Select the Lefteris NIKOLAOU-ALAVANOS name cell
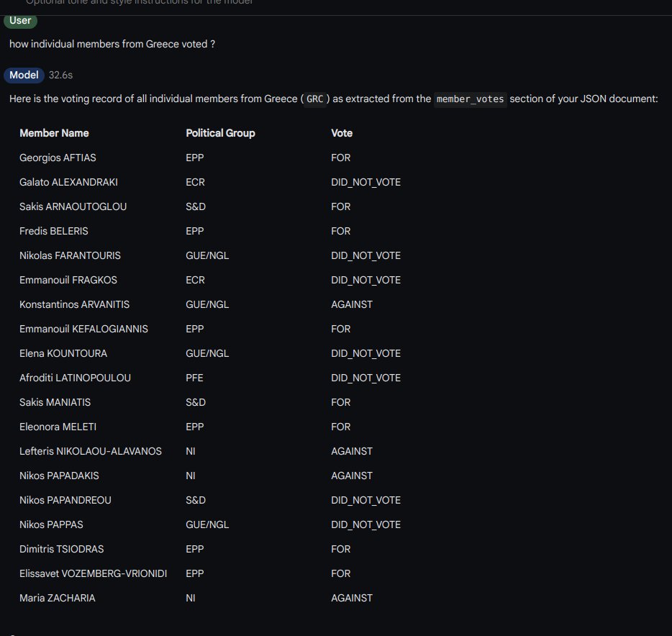The width and height of the screenshot is (672, 636). (x=91, y=451)
